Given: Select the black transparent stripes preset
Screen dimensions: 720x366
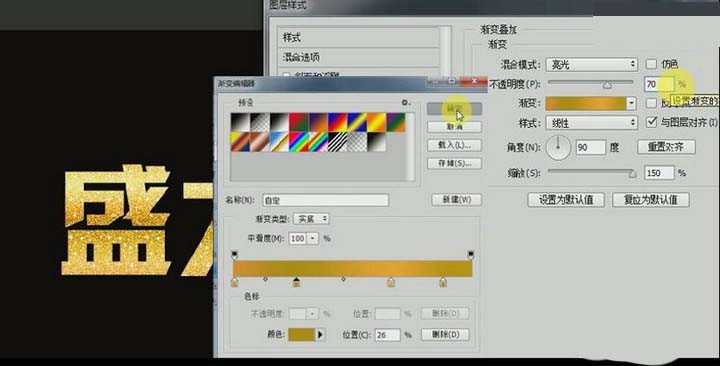Looking at the screenshot, I should click(x=337, y=142).
